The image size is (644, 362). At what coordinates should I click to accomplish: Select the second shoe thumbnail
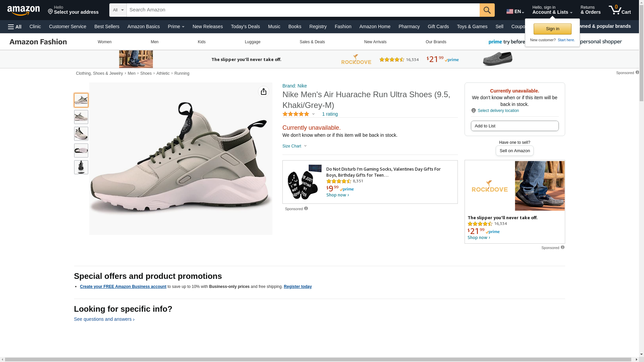pyautogui.click(x=81, y=117)
